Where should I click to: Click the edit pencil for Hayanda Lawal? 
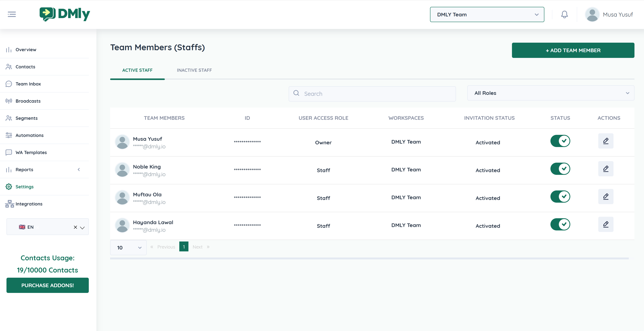pos(606,224)
